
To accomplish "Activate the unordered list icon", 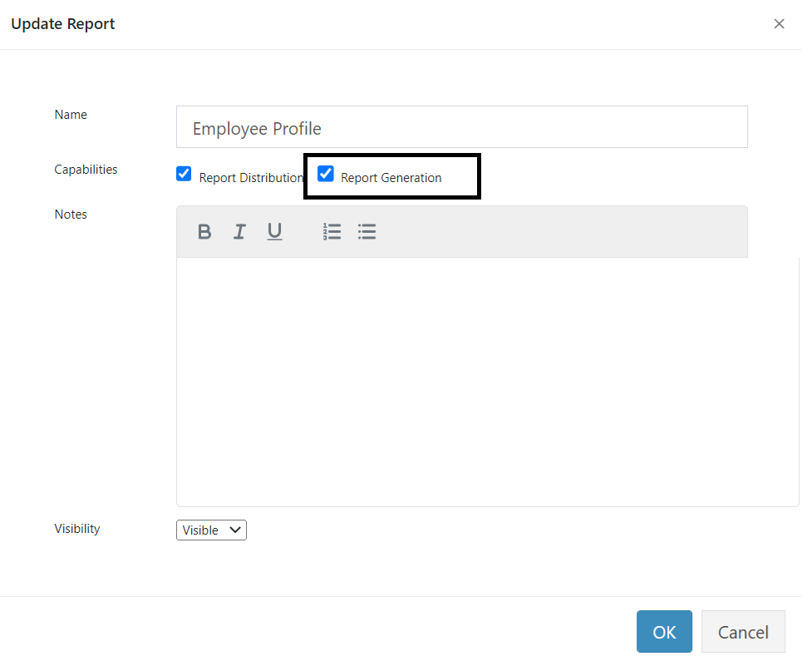I will 367,231.
